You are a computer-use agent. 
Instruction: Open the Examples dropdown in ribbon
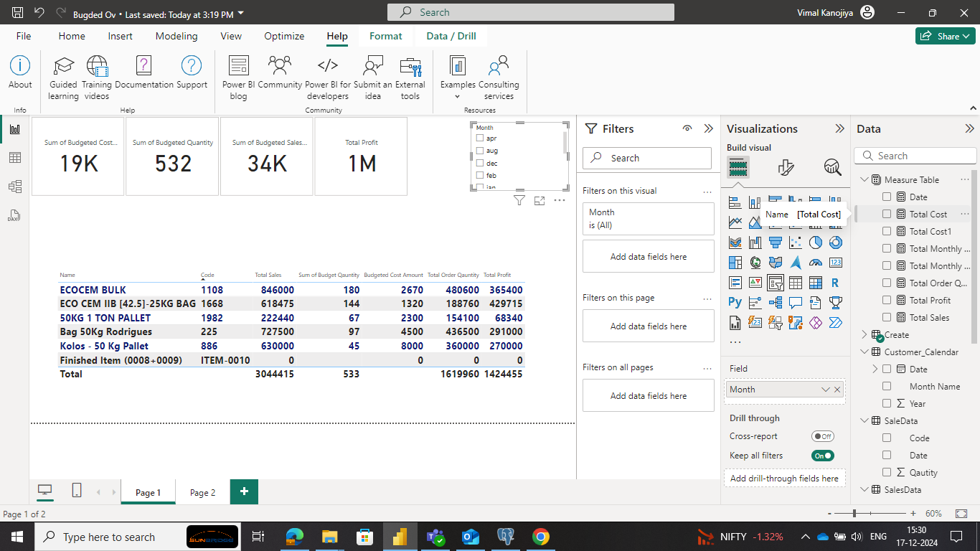(x=458, y=77)
